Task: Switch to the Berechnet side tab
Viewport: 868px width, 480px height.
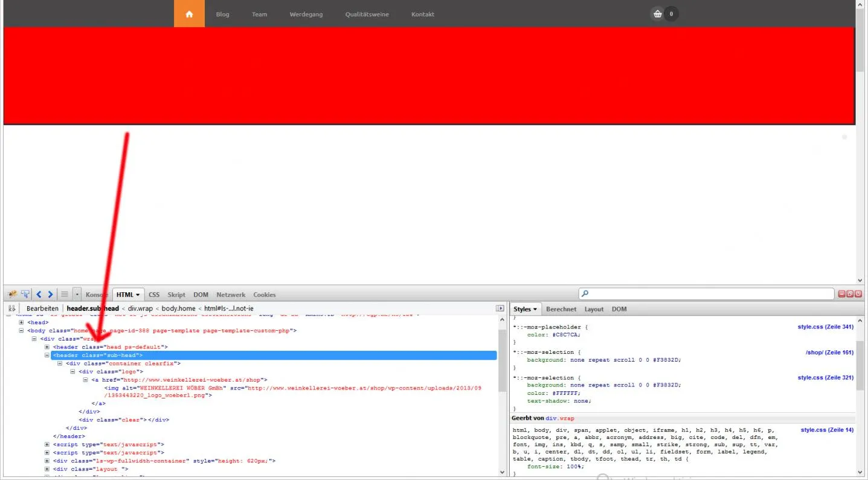Action: [x=561, y=309]
